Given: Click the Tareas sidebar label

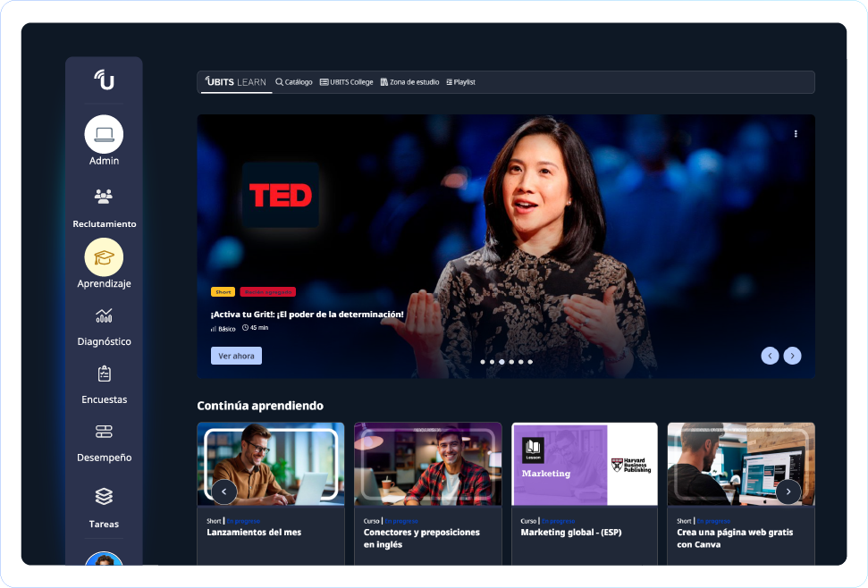Looking at the screenshot, I should point(104,524).
